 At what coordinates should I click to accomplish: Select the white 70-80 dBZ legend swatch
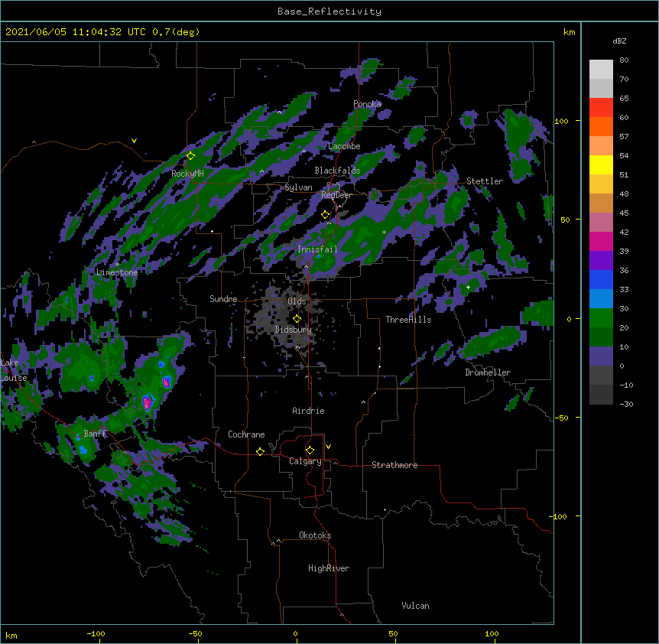pyautogui.click(x=601, y=70)
